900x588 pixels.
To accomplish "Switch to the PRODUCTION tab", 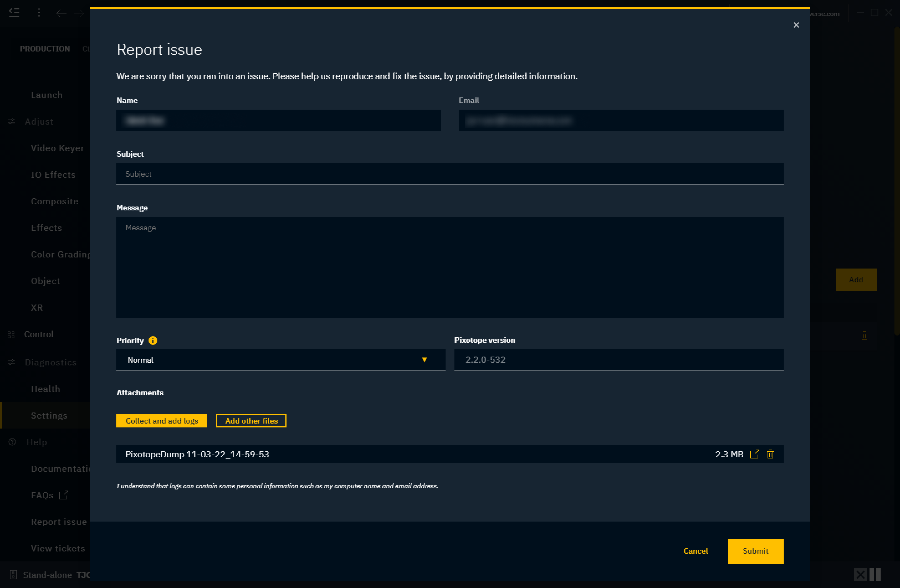I will coord(45,49).
